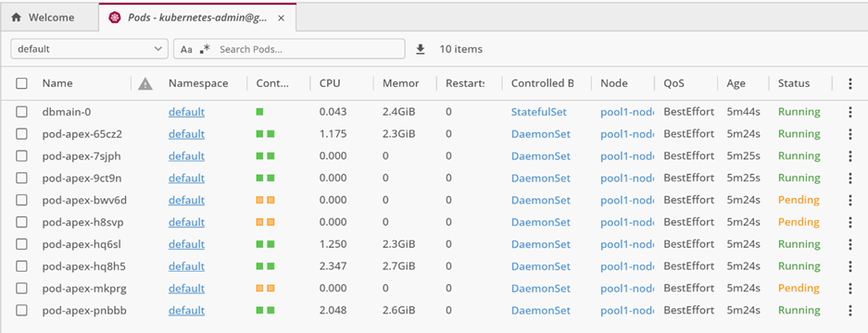This screenshot has width=868, height=333.
Task: Open the actions menu for pod-apex-pnbbb
Action: point(850,310)
